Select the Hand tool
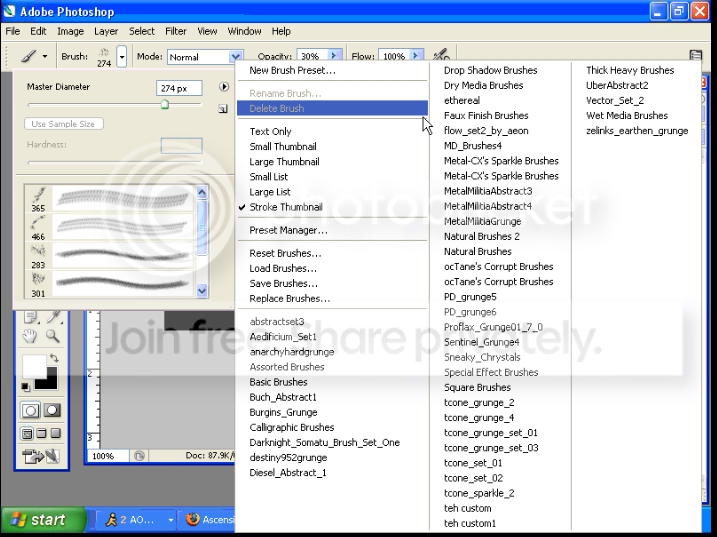Screen dimensions: 717x537 (x=30, y=336)
